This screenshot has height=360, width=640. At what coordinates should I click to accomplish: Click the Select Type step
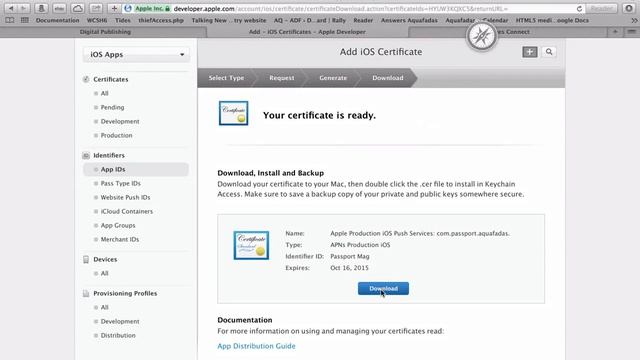226,78
